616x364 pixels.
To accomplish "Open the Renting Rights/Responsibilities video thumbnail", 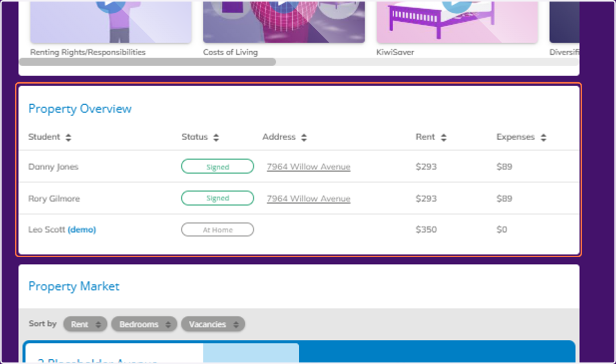I will tap(111, 22).
